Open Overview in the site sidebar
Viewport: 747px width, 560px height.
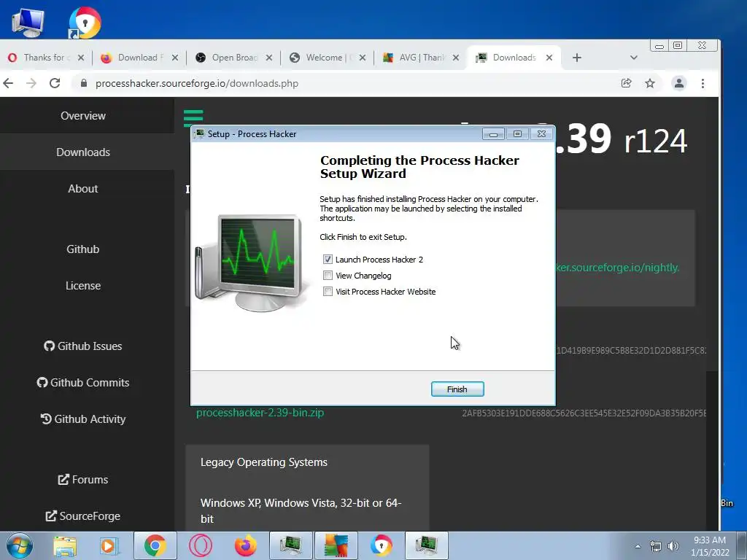pos(83,116)
